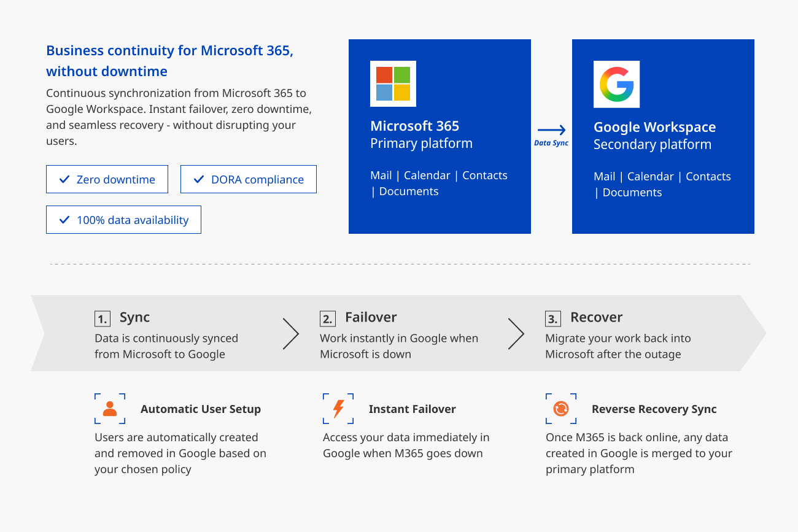
Task: Click the Zero downtime checkmark badge
Action: tap(107, 179)
